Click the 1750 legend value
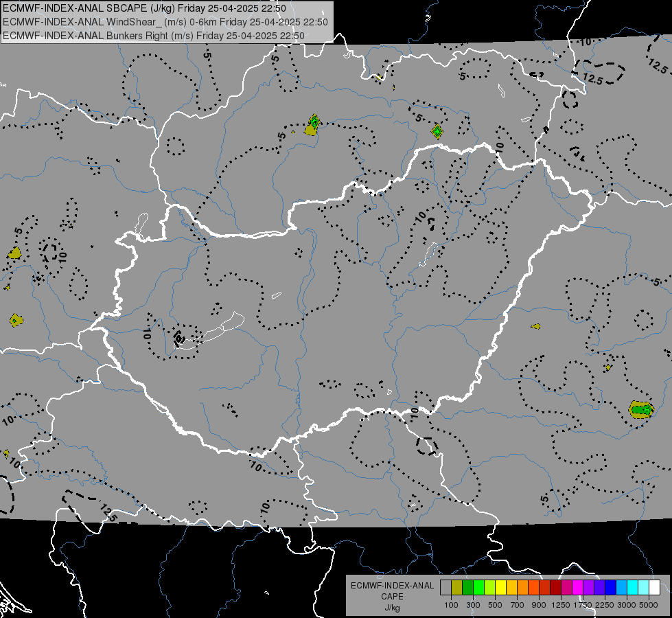 click(x=583, y=605)
